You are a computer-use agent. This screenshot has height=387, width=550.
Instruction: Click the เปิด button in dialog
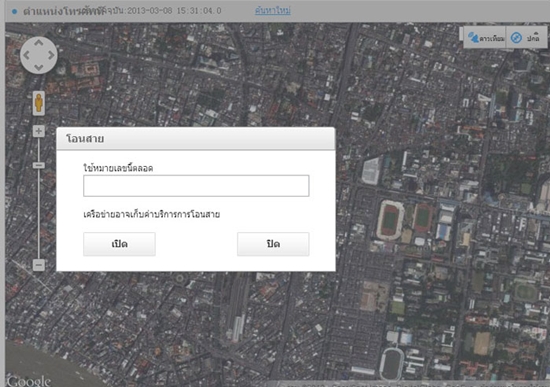click(x=119, y=244)
